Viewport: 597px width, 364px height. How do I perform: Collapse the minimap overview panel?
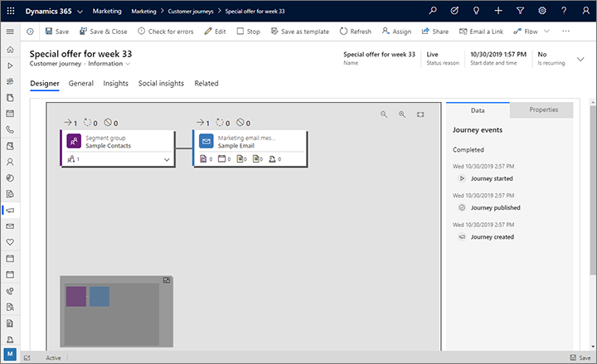(x=166, y=280)
